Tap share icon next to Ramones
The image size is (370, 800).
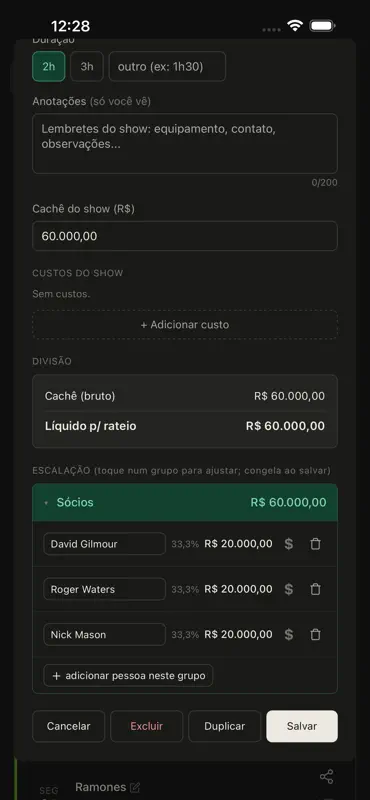pos(326,777)
